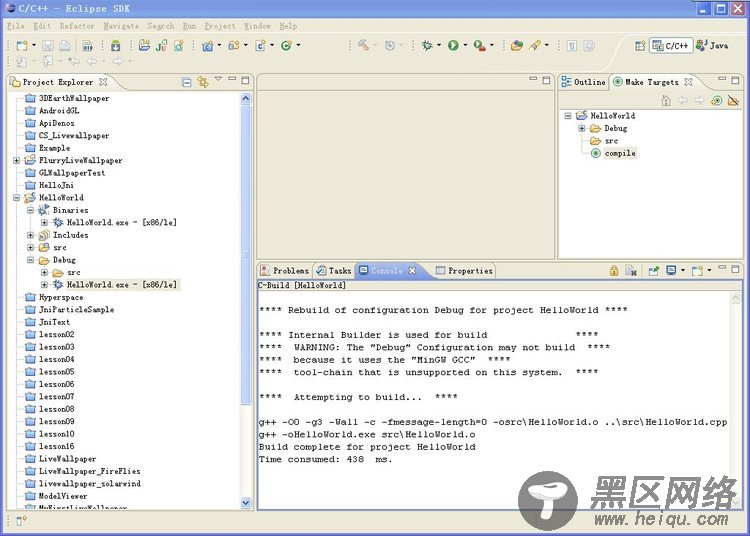The width and height of the screenshot is (750, 536).
Task: Click Display Selected Console icon
Action: coord(671,271)
